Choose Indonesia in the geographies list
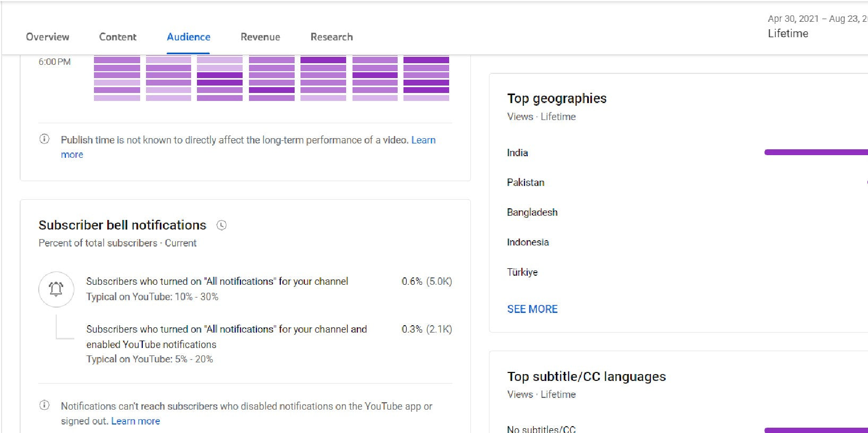Viewport: 868px width, 433px height. coord(528,242)
